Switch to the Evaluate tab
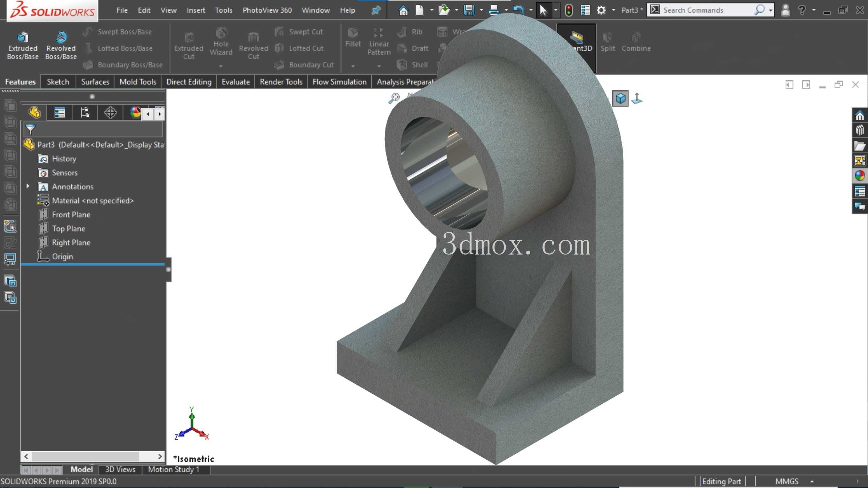868x488 pixels. coord(236,82)
